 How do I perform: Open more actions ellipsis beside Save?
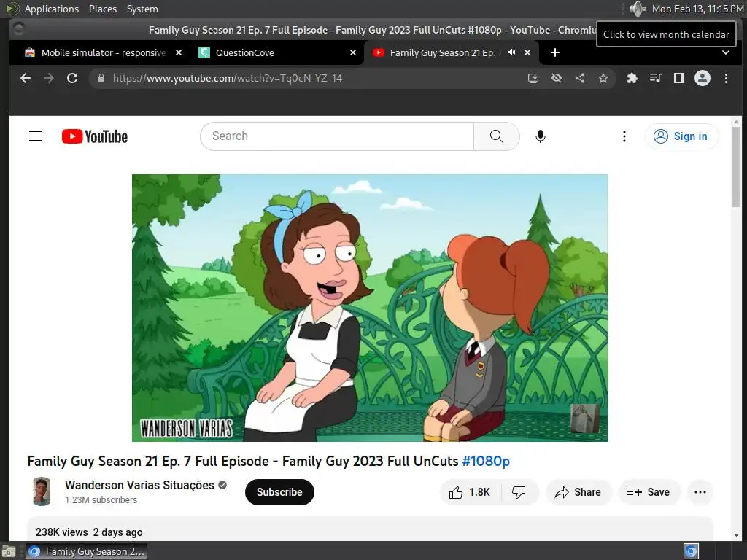pyautogui.click(x=700, y=492)
